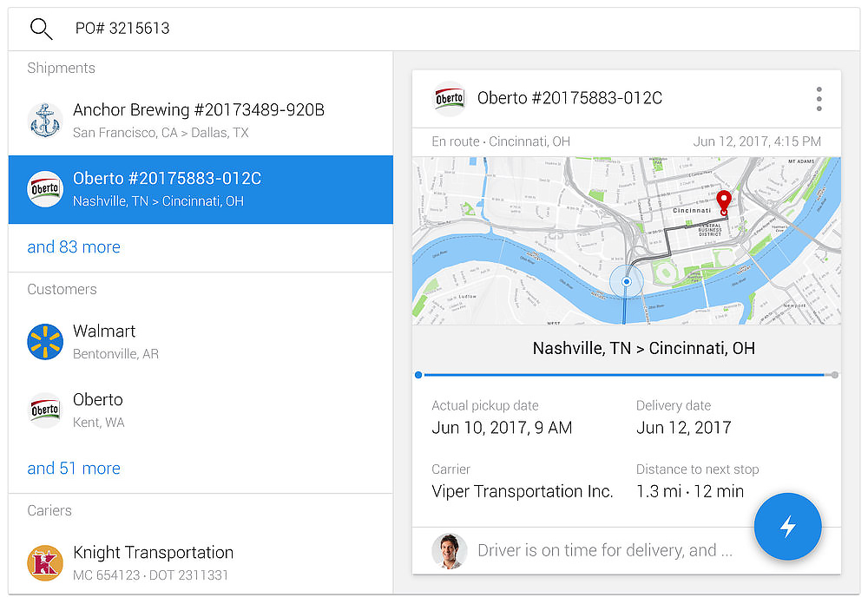The width and height of the screenshot is (868, 604).
Task: Click the driver avatar photo
Action: click(449, 551)
